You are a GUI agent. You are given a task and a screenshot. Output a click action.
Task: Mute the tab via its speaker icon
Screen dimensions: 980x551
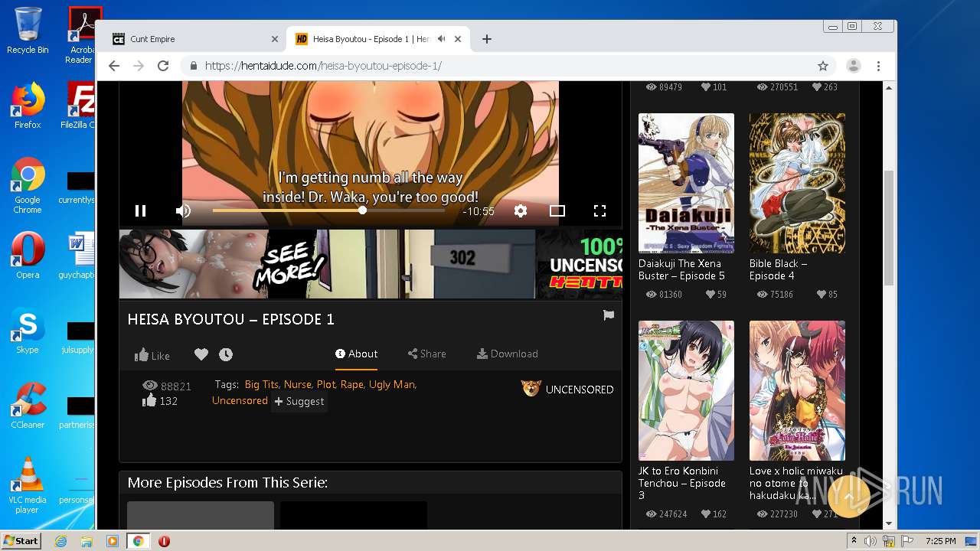(442, 39)
